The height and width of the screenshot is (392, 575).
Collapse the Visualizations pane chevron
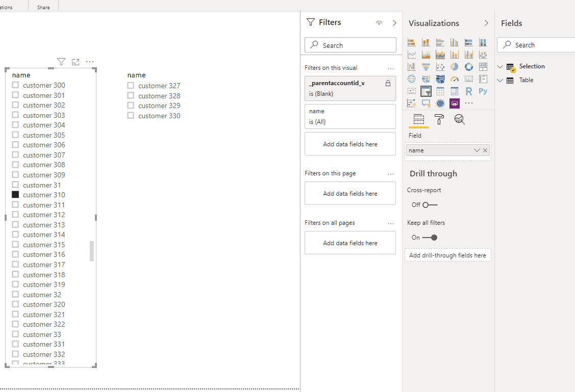[486, 23]
